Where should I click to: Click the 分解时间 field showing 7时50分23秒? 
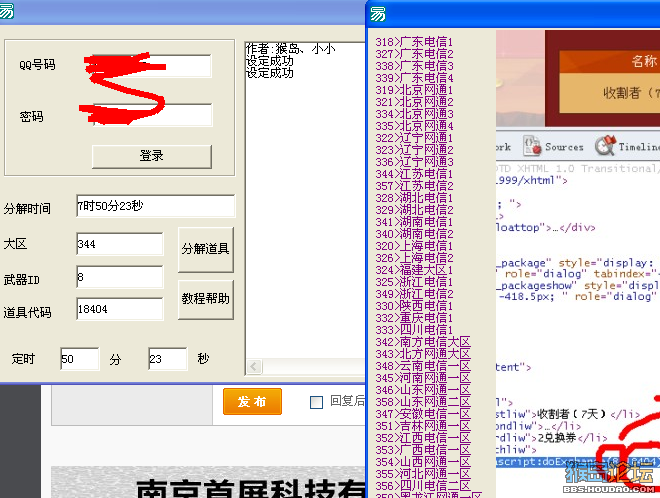[x=155, y=206]
